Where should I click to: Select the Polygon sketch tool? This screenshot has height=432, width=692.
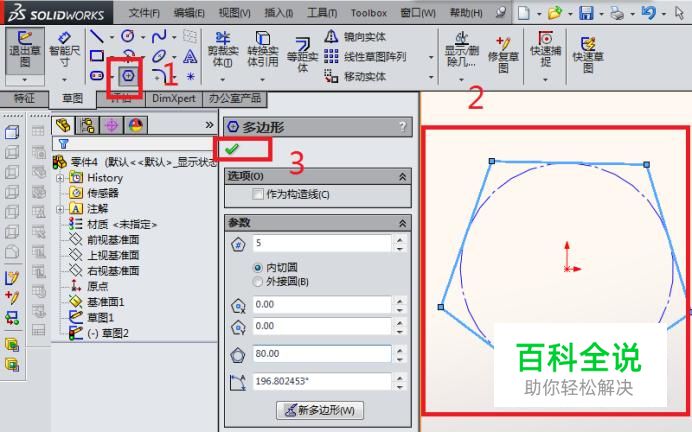coord(128,76)
